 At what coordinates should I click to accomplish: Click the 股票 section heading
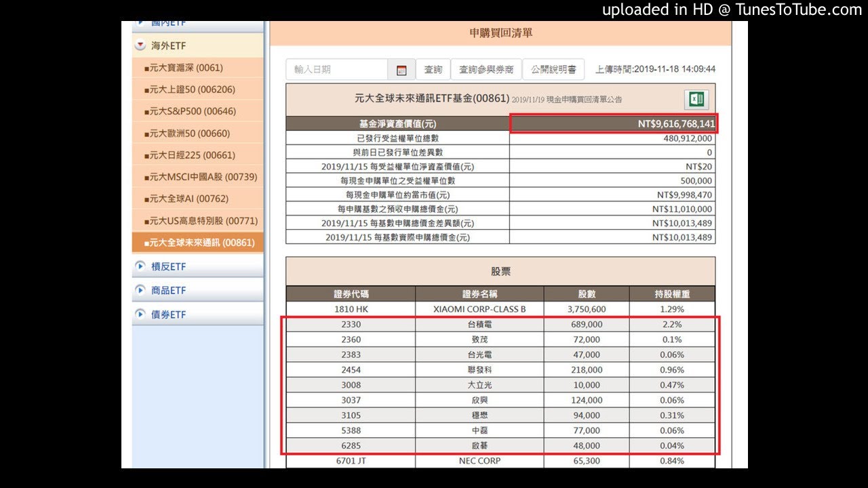pos(500,272)
